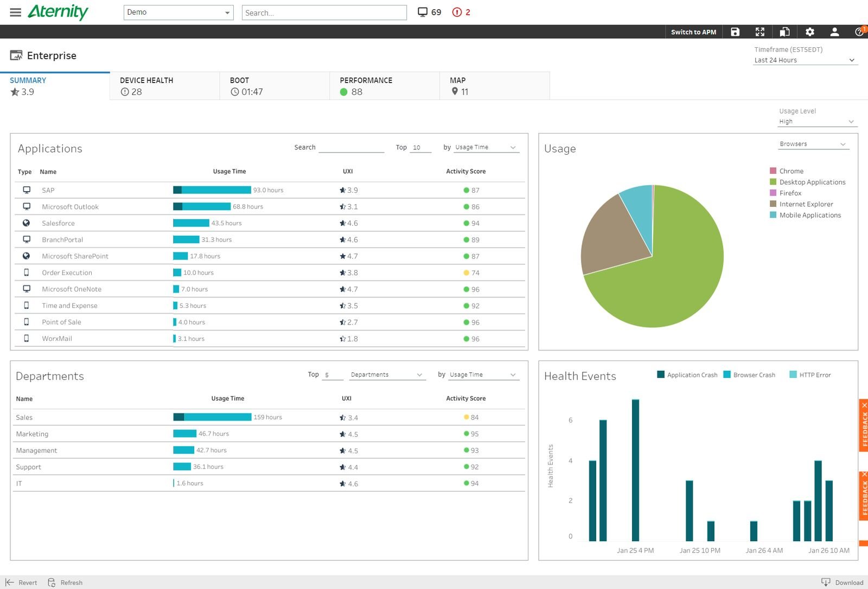
Task: Open the Usage Level High dropdown
Action: 818,122
